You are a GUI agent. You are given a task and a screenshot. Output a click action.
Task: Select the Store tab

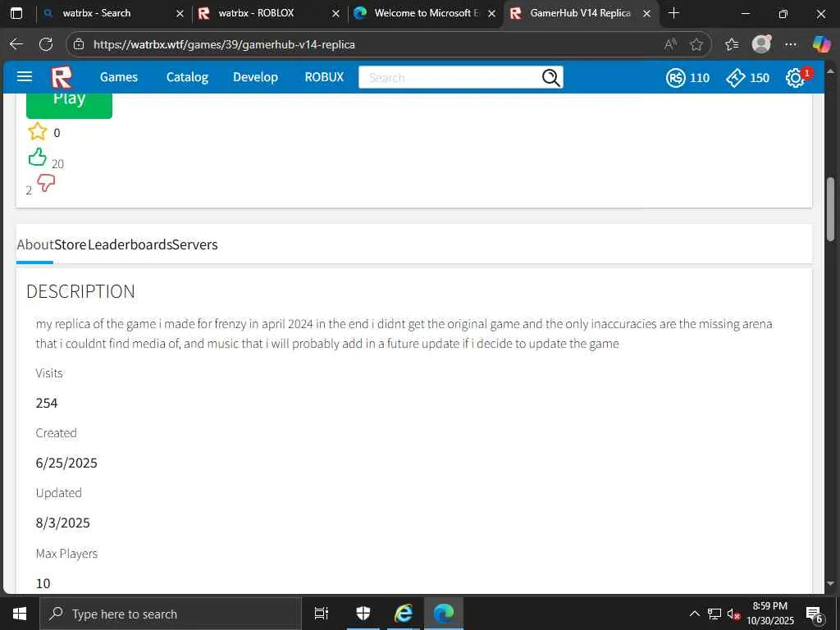(71, 244)
